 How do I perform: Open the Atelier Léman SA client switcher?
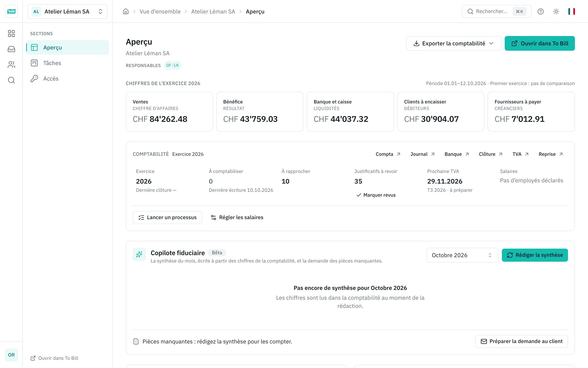(68, 11)
